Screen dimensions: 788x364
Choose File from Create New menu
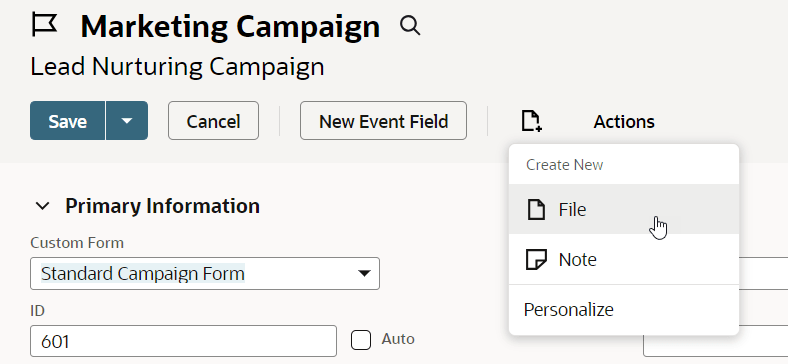[x=624, y=209]
